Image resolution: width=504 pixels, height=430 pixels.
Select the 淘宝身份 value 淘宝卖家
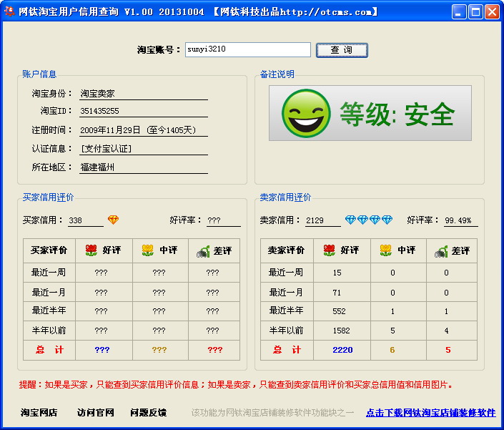coord(97,94)
